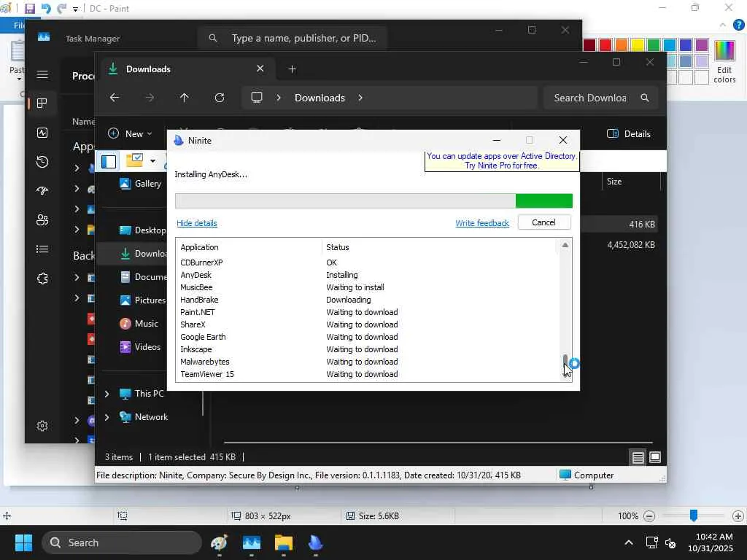Screen dimensions: 747x560
Task: Click Write feedback link in Ninite
Action: 482,223
